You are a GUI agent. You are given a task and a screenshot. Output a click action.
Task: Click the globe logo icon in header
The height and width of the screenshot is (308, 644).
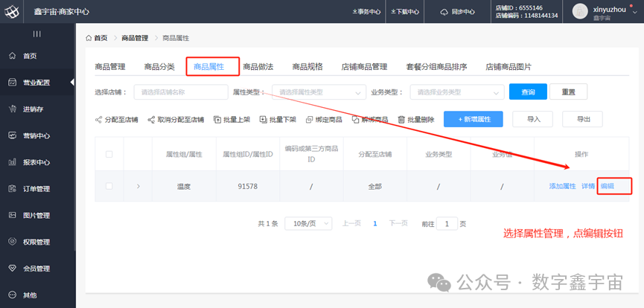tap(11, 11)
